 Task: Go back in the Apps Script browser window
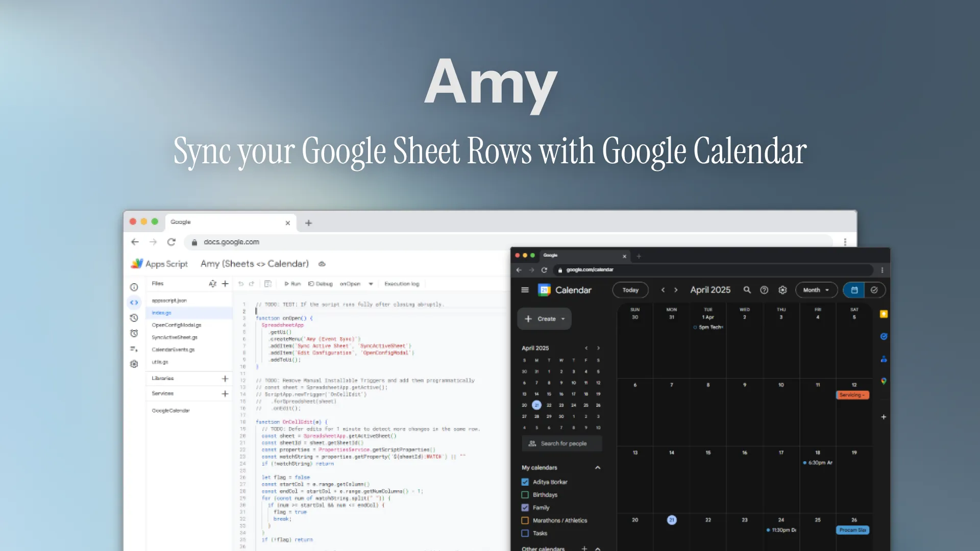[135, 242]
